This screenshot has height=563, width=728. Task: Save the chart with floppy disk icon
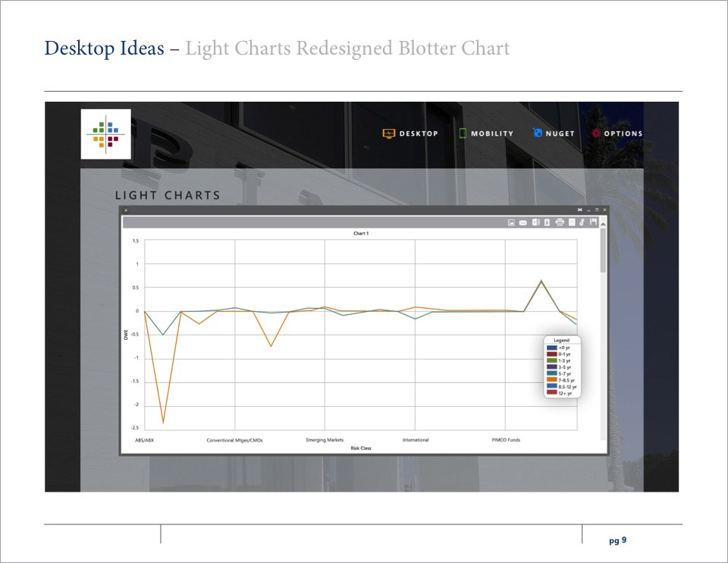(x=593, y=222)
